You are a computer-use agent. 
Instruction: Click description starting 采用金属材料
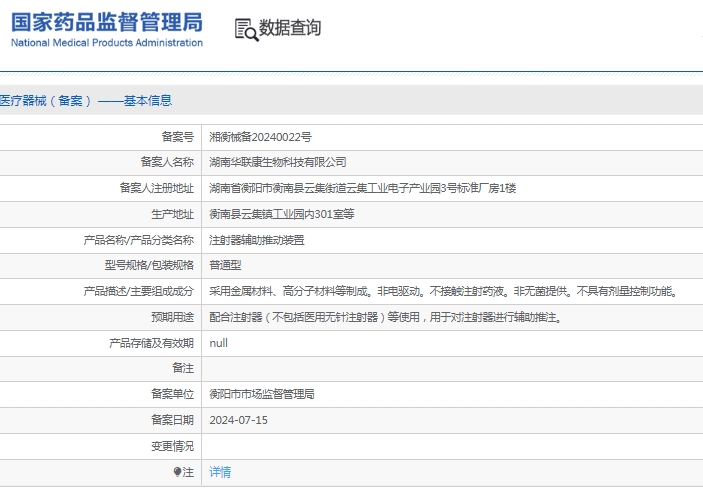tap(443, 292)
